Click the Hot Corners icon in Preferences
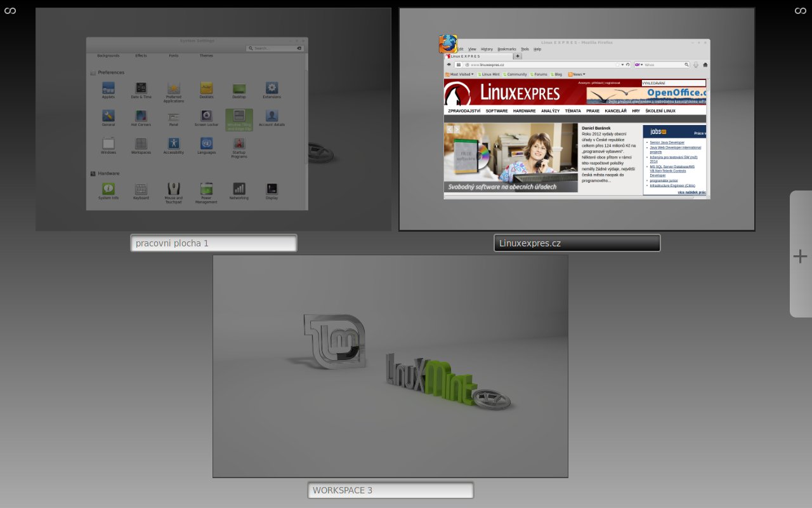The image size is (812, 508). 141,116
